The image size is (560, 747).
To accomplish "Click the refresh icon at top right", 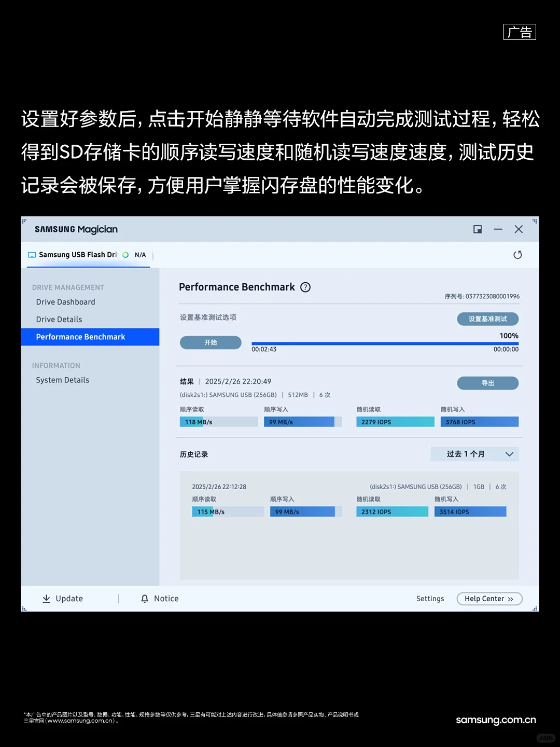I will [518, 255].
